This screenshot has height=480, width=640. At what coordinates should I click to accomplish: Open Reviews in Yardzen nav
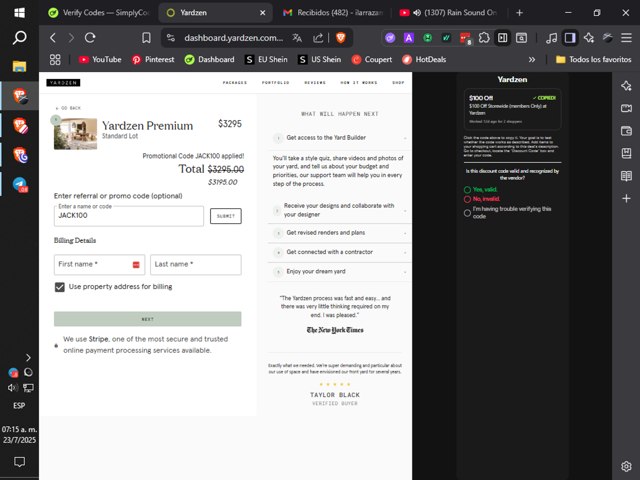pos(315,82)
